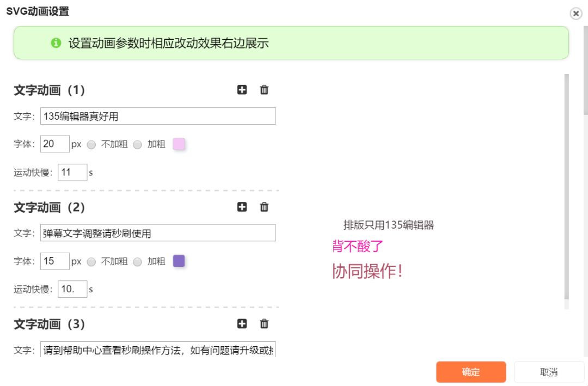The width and height of the screenshot is (588, 386).
Task: Click the 确定 button
Action: 470,372
